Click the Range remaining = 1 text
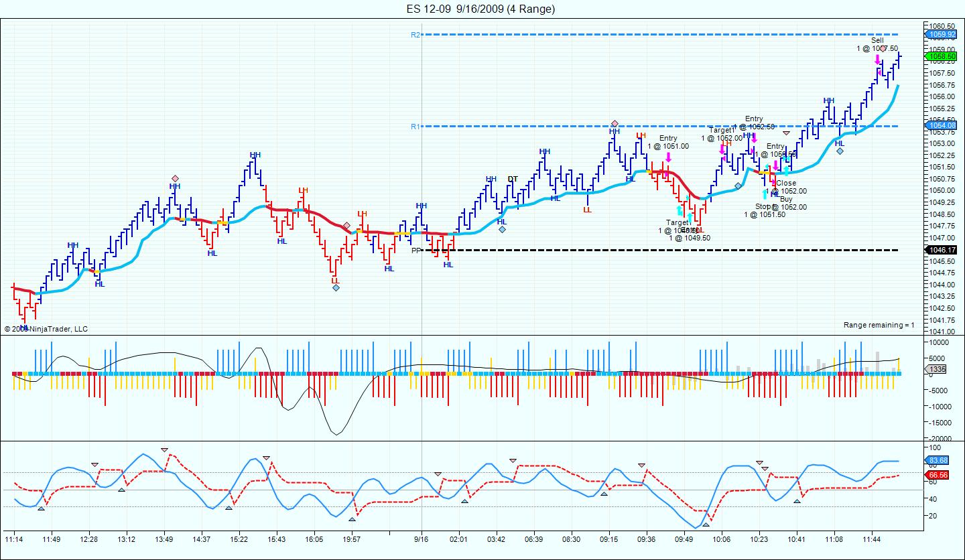This screenshot has width=965, height=560. (879, 325)
